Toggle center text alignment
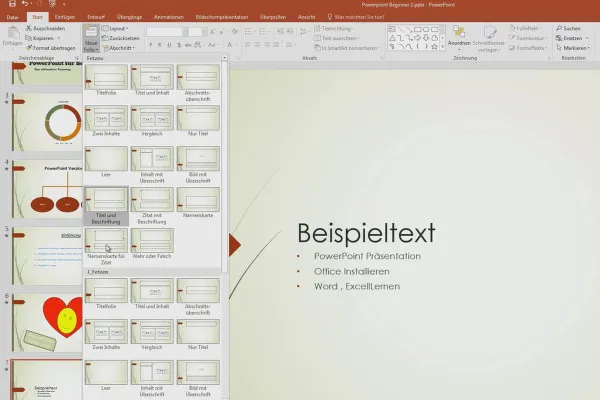 point(257,45)
